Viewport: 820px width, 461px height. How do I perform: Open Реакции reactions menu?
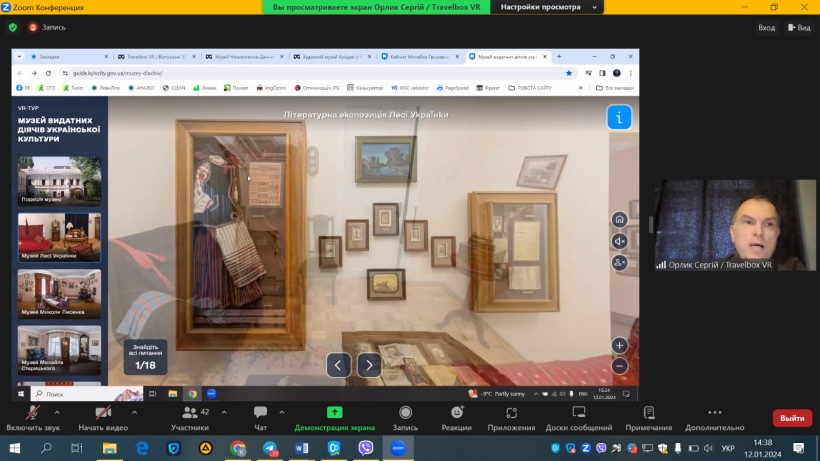pyautogui.click(x=457, y=419)
